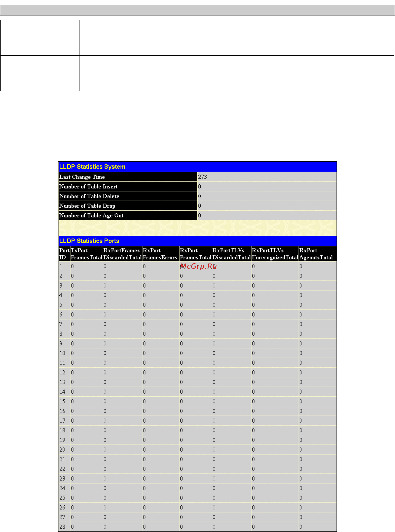Click the RxPort FramesErrors column header

tap(161, 254)
